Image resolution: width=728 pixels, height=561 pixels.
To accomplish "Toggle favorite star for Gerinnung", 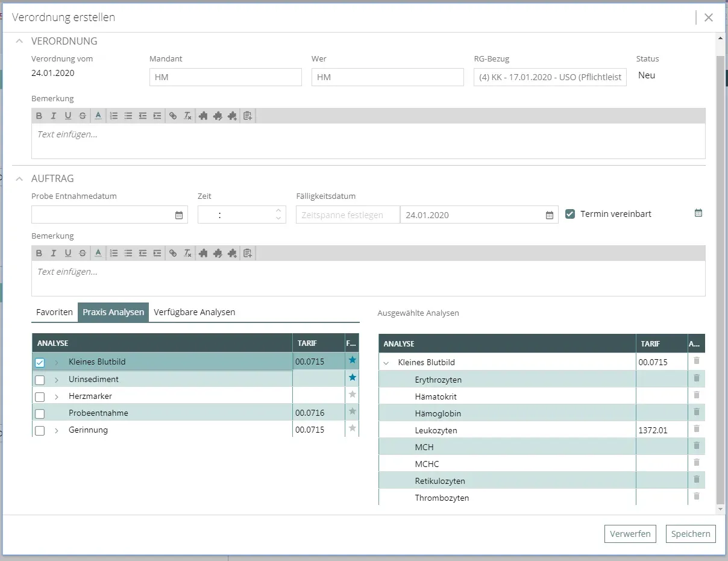I will (x=353, y=428).
